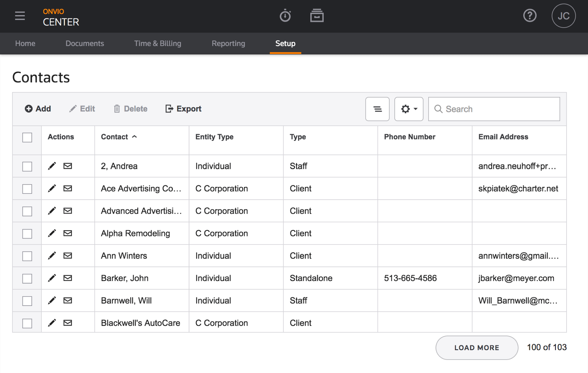
Task: Click envelope icon for Ann Winters
Action: 68,255
